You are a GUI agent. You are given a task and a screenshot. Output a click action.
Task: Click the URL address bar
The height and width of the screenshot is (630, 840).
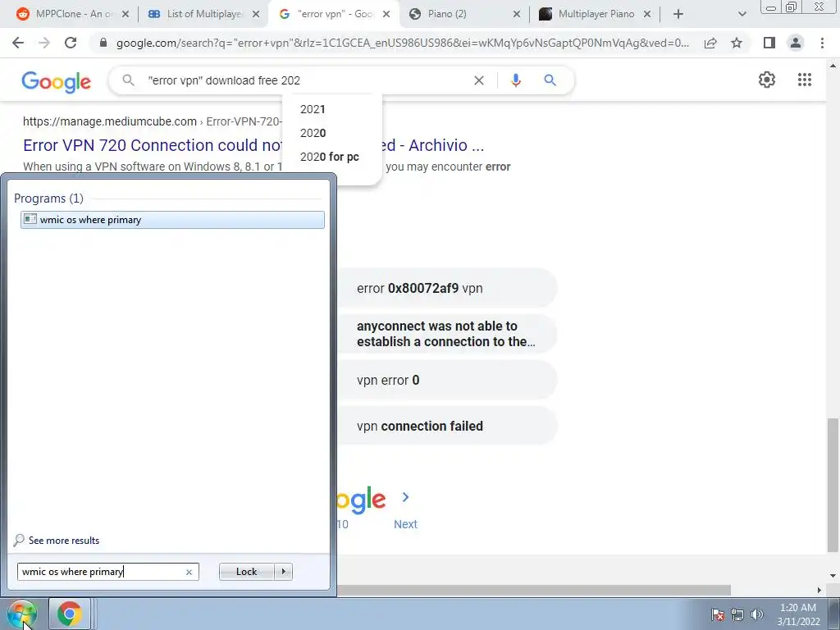tap(402, 43)
